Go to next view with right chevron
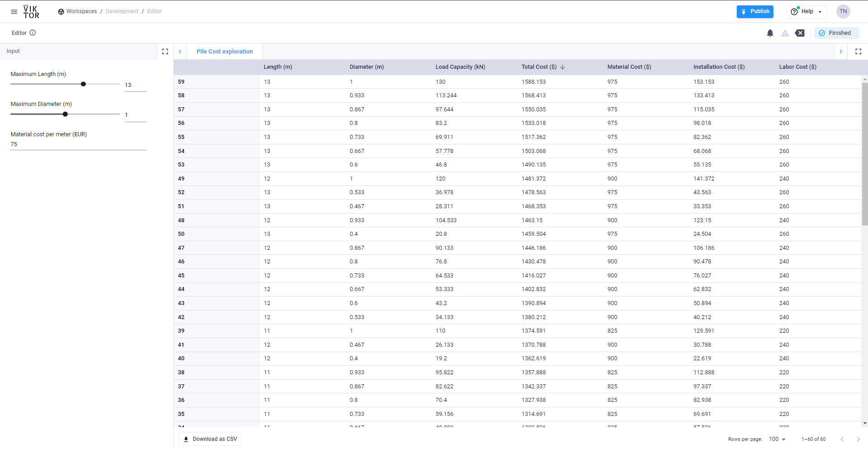This screenshot has height=449, width=868. 841,52
